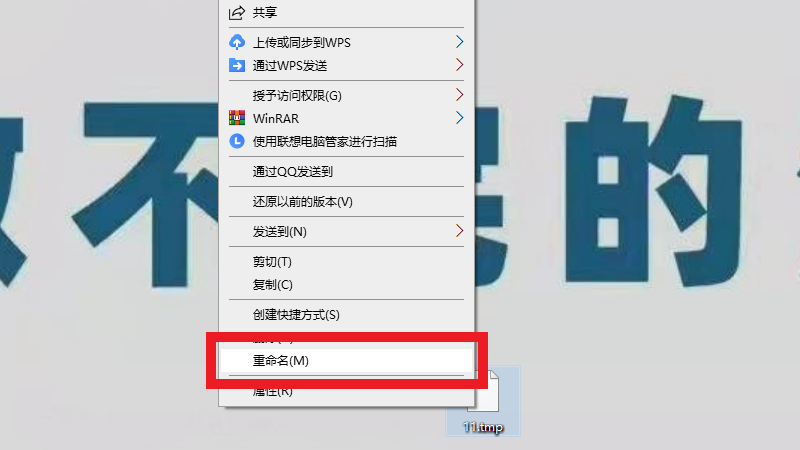Select 使用联想电脑管家进行扫描 entry
The height and width of the screenshot is (450, 800).
(x=346, y=141)
